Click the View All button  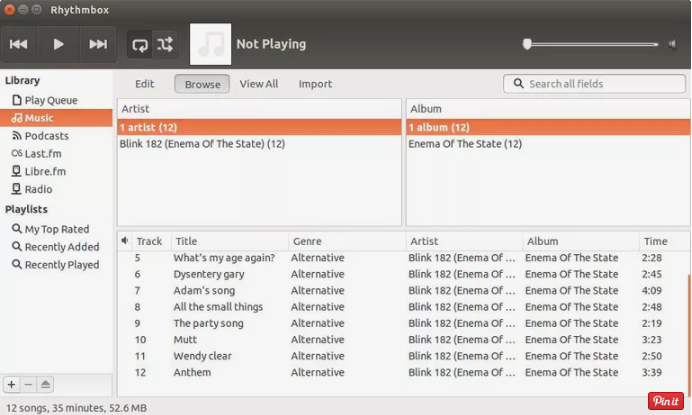coord(259,84)
